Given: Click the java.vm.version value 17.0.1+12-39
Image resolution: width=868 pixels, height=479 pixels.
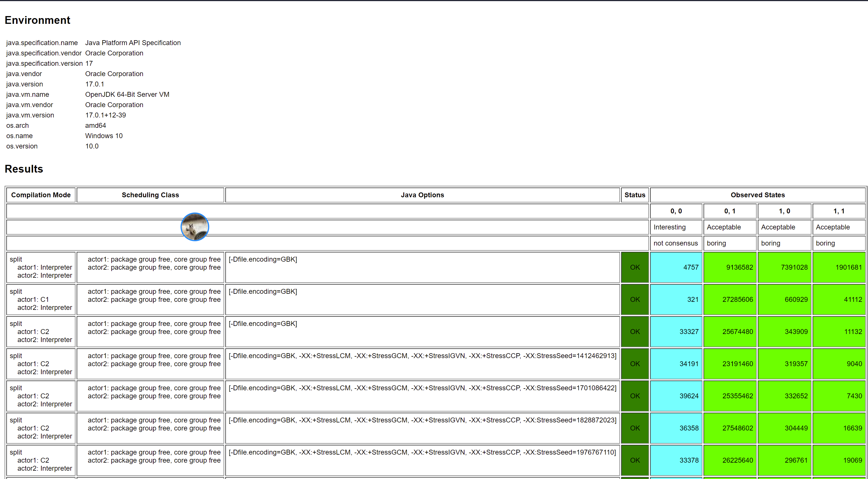Looking at the screenshot, I should [105, 115].
